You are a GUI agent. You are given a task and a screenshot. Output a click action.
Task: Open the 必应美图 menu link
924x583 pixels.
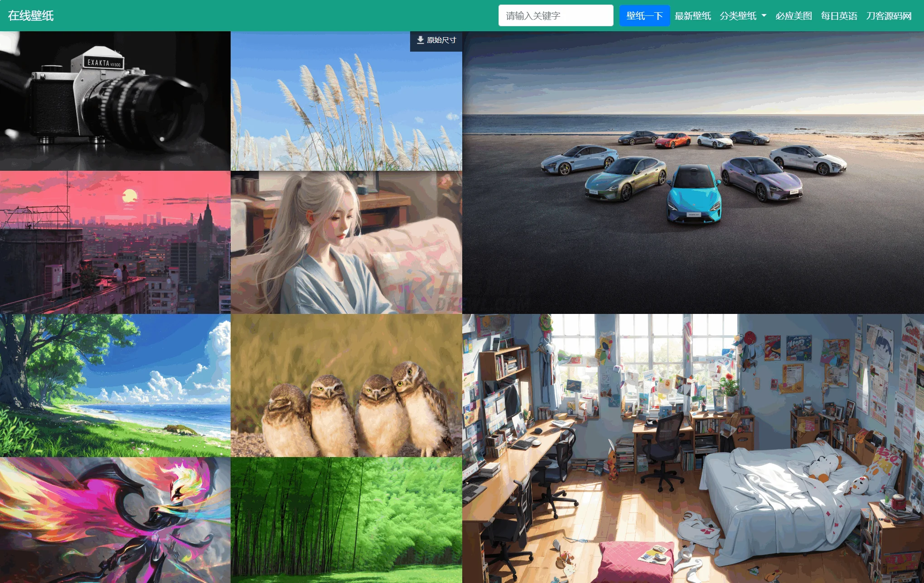pyautogui.click(x=793, y=16)
